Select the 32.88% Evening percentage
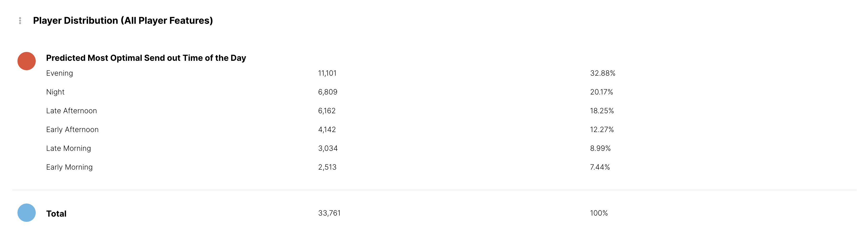This screenshot has height=238, width=868. [603, 73]
